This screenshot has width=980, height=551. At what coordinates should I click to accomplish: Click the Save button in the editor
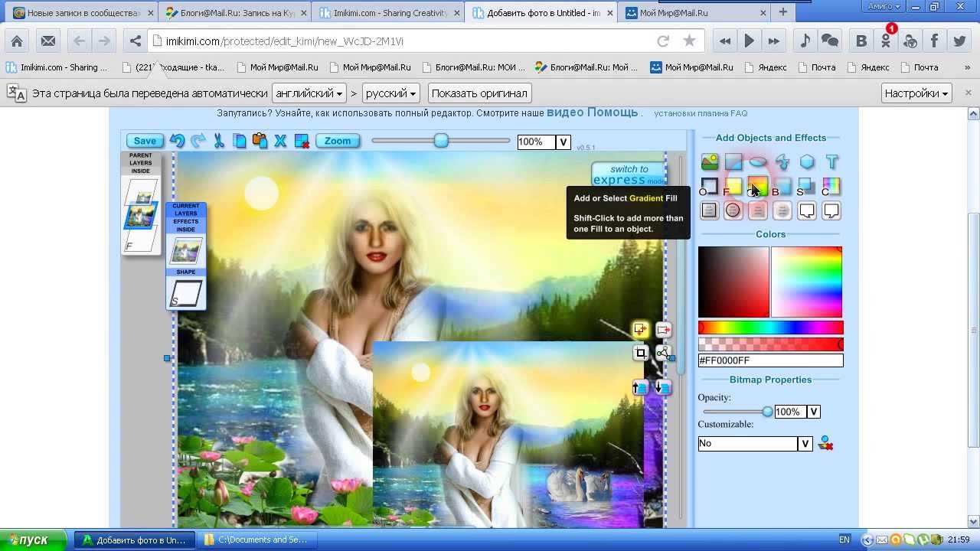pyautogui.click(x=145, y=141)
